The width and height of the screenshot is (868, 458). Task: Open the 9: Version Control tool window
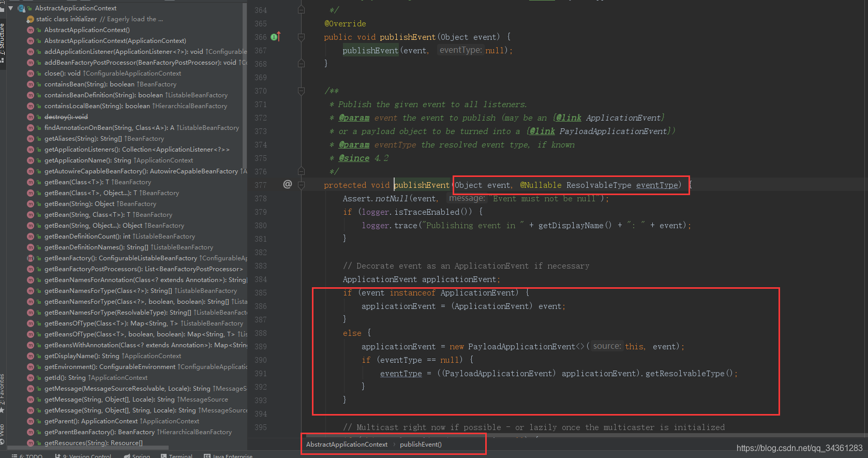(x=82, y=456)
